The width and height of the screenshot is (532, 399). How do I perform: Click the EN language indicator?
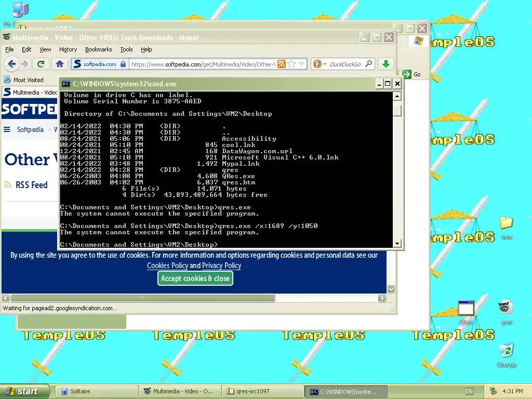pos(469,391)
